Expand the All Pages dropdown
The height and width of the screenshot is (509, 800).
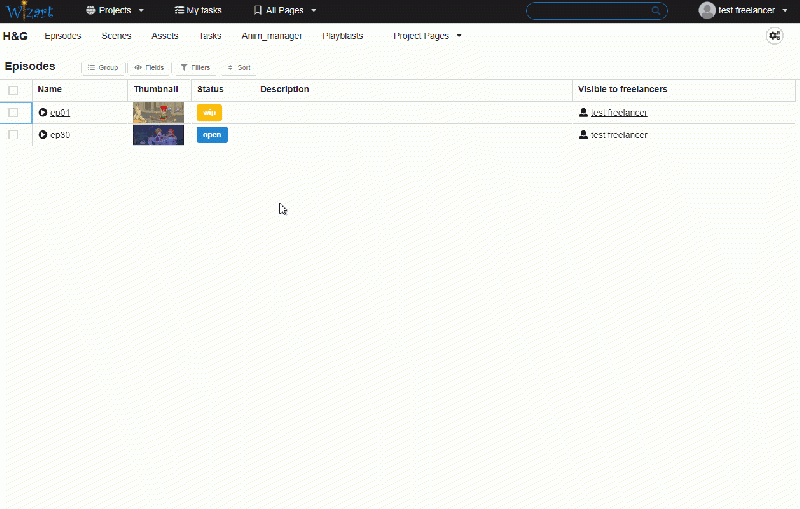286,10
